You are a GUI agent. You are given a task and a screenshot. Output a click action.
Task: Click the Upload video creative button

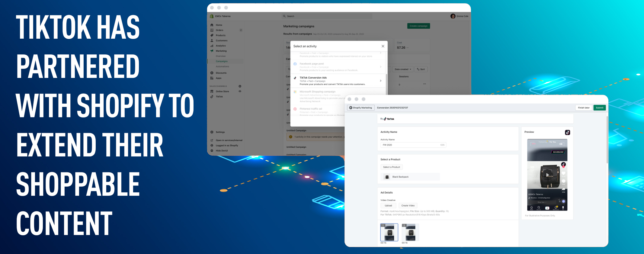coord(388,205)
